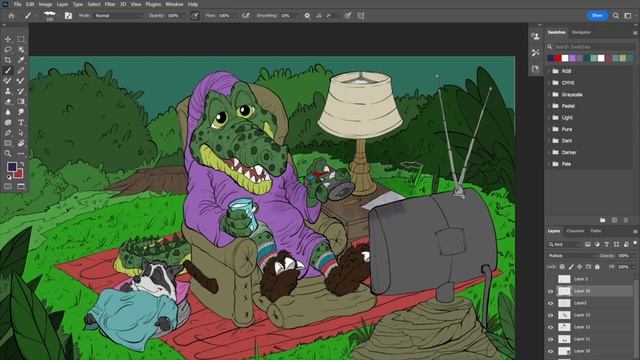
Task: Hide Layer 12 with its eye icon
Action: click(x=550, y=327)
